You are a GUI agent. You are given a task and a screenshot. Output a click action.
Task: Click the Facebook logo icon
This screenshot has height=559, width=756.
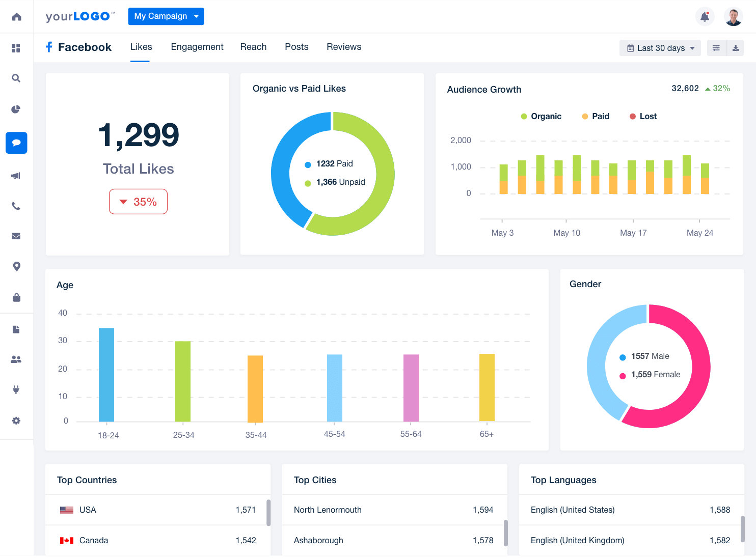[x=49, y=47]
